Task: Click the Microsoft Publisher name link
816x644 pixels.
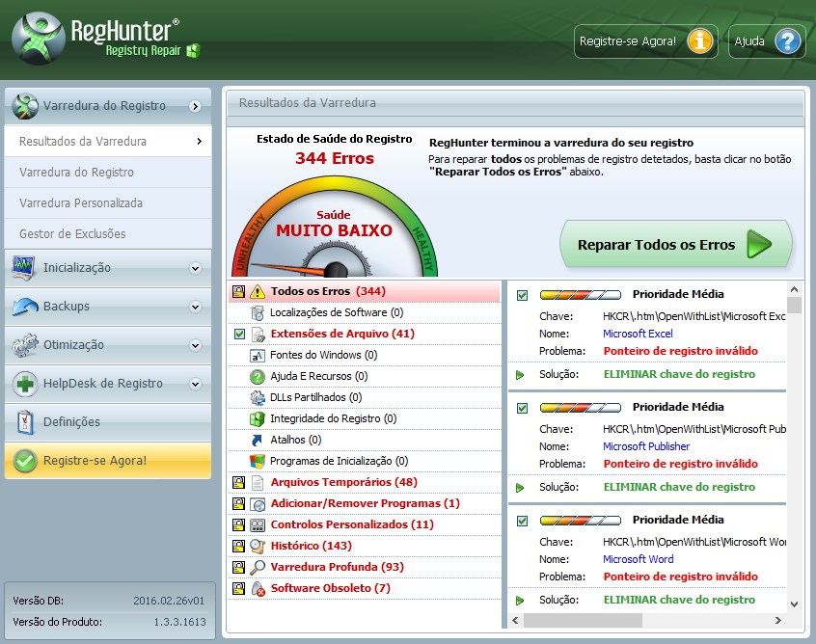Action: [646, 446]
